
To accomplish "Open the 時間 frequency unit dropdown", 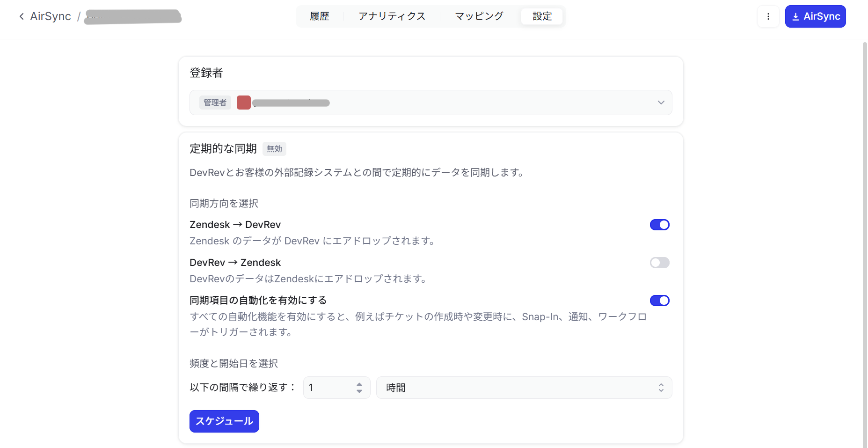I will pyautogui.click(x=524, y=388).
